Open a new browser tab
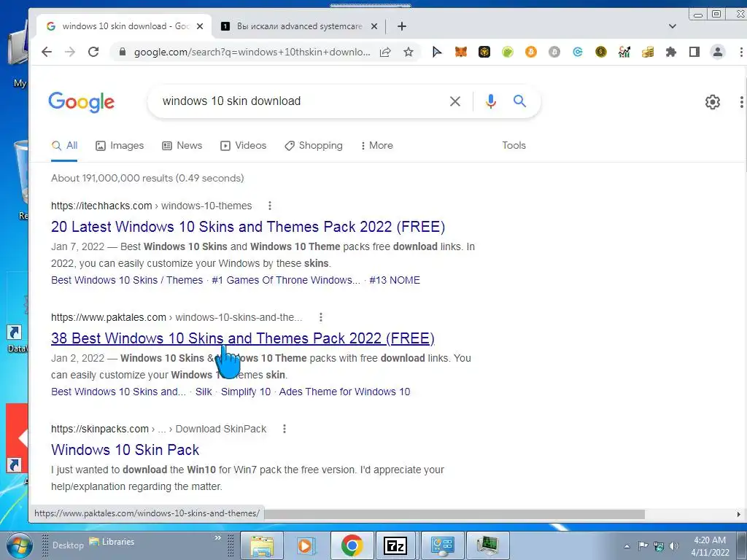Screen dimensions: 747x560 [x=402, y=26]
